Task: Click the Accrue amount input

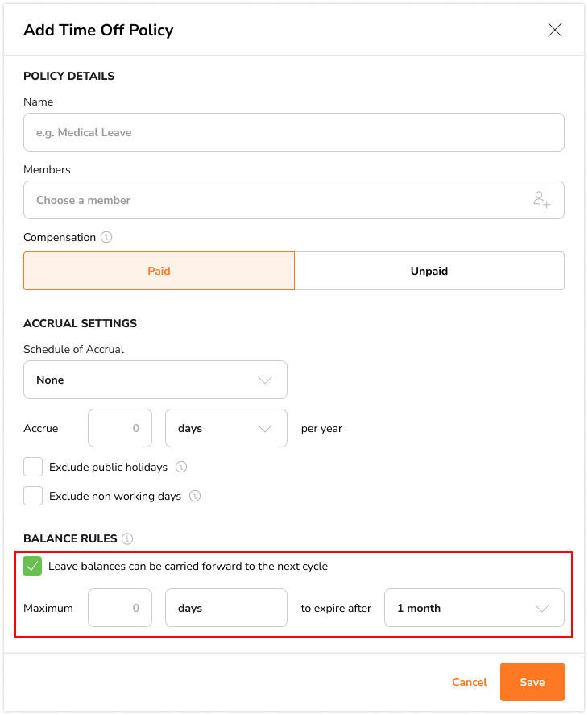Action: click(120, 428)
